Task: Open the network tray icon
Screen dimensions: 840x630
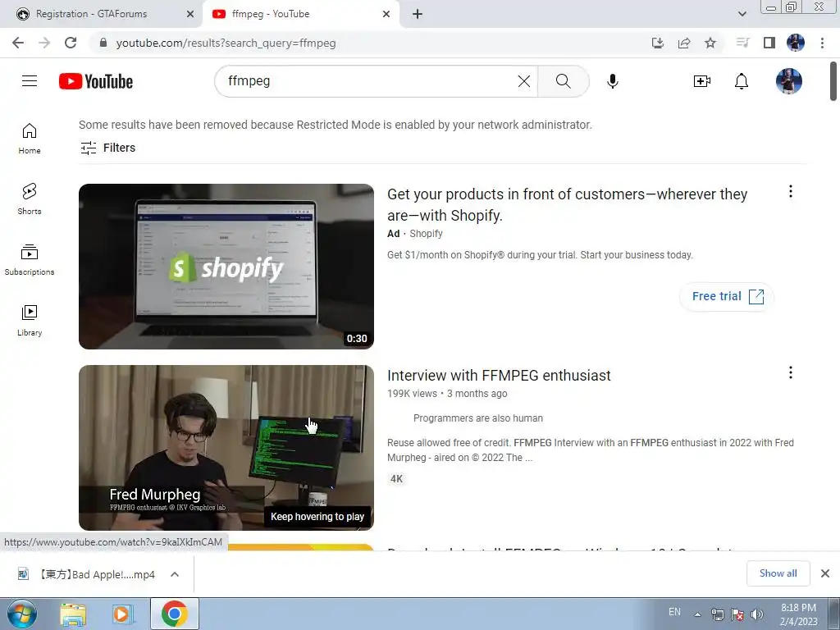Action: pyautogui.click(x=717, y=614)
